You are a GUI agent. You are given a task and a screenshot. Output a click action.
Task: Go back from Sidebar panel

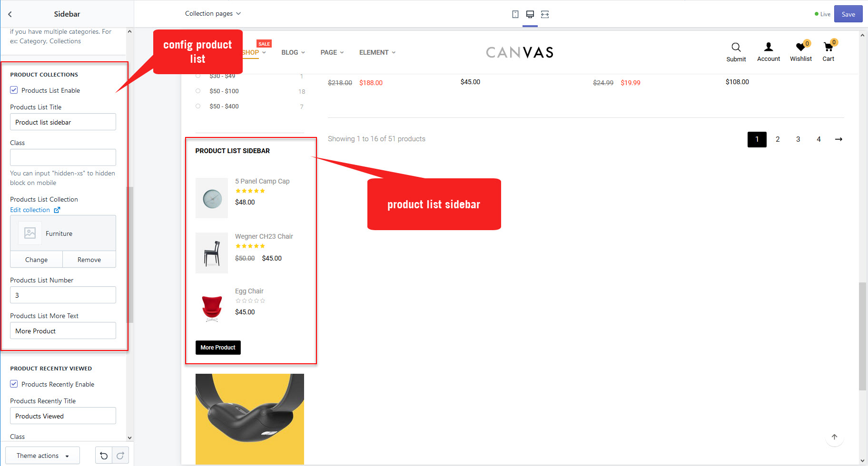click(10, 14)
